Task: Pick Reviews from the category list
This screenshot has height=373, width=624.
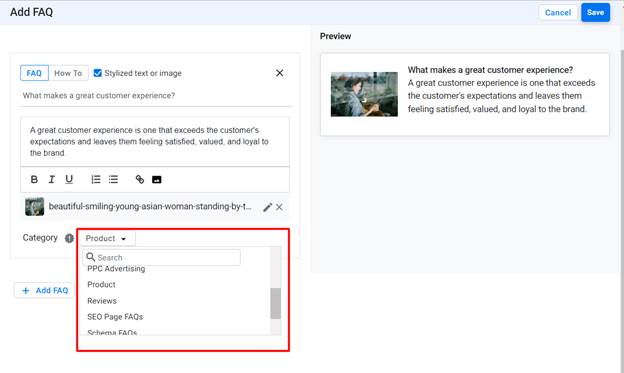Action: coord(102,301)
